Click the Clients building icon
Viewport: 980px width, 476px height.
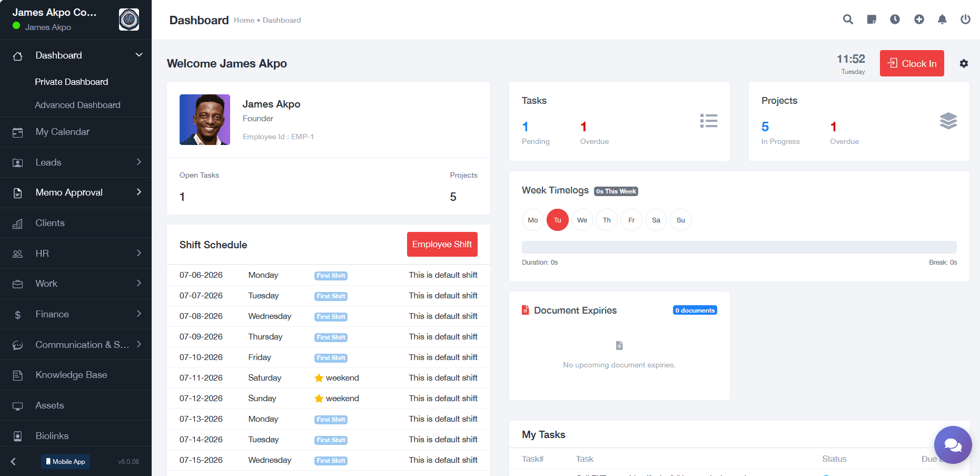[x=17, y=224]
